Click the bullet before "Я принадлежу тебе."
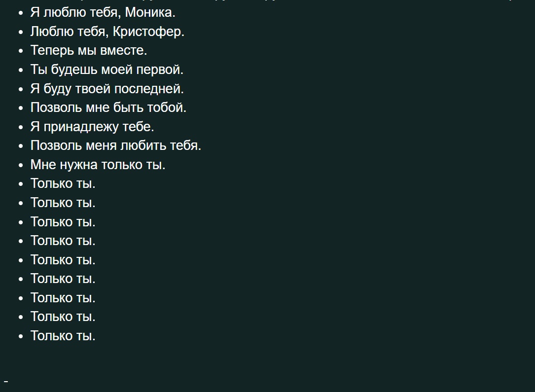 [21, 127]
